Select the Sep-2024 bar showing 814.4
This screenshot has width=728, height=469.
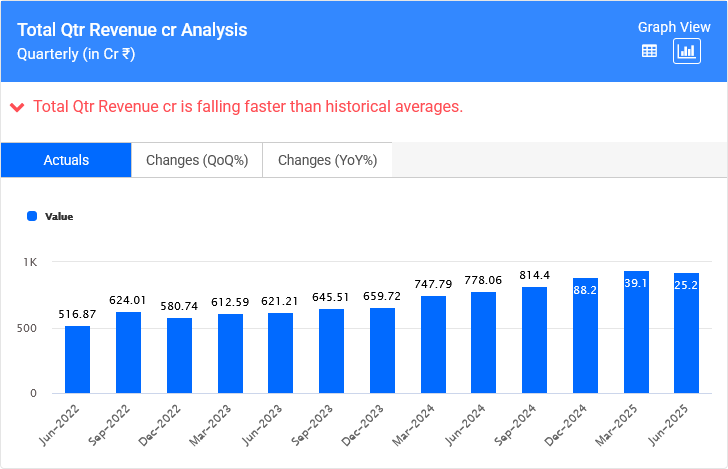pyautogui.click(x=534, y=340)
